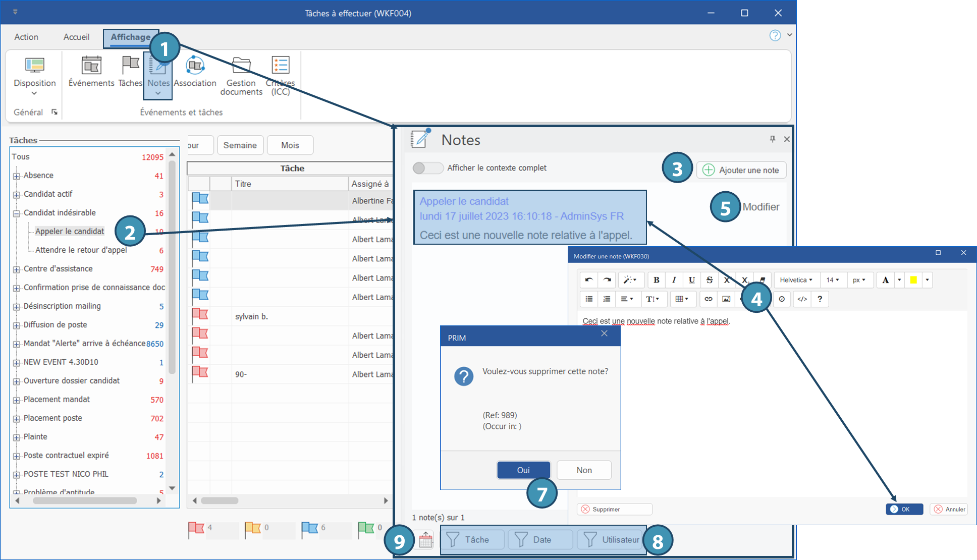Open the Action menu tab
The height and width of the screenshot is (560, 977).
[x=26, y=37]
